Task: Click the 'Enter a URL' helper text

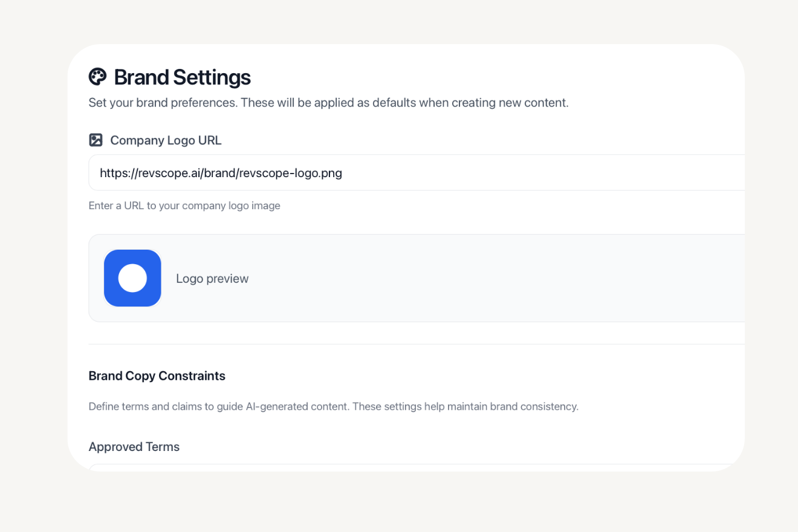Action: pyautogui.click(x=184, y=206)
